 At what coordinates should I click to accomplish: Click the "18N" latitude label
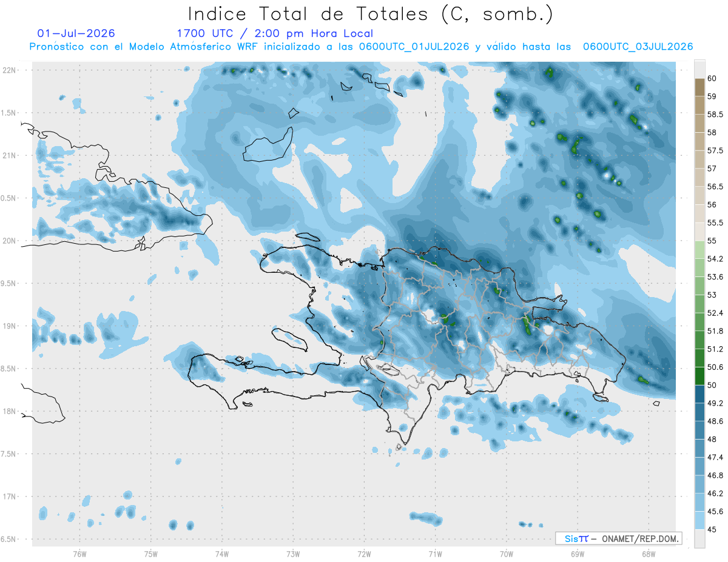click(x=9, y=412)
